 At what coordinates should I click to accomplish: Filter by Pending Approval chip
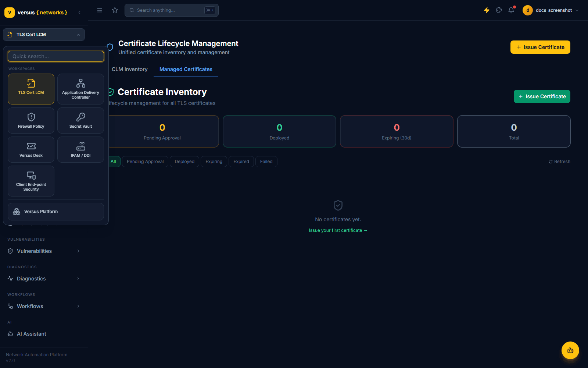click(x=145, y=162)
